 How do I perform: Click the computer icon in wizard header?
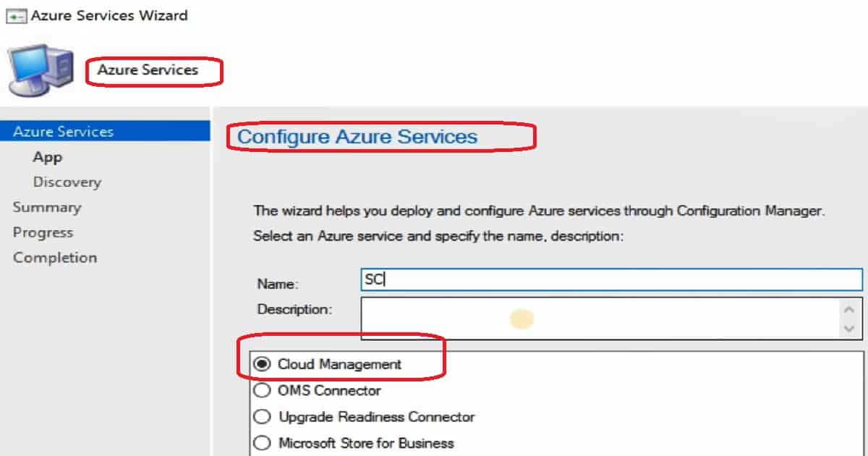[x=40, y=71]
